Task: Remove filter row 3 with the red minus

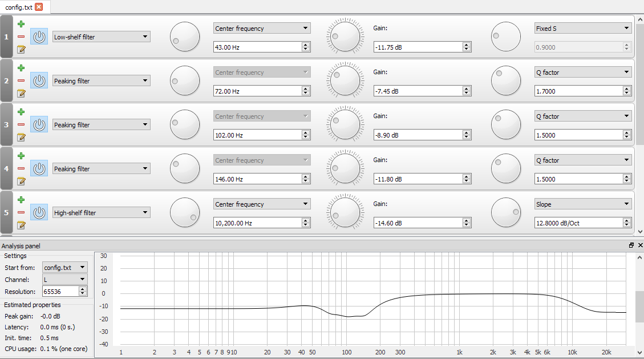Action: tap(21, 124)
